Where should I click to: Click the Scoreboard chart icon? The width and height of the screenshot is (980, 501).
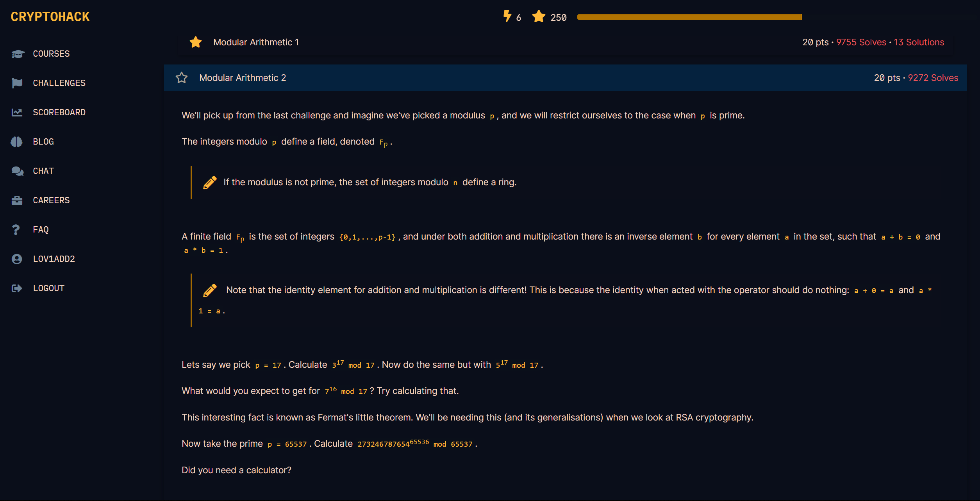[17, 113]
